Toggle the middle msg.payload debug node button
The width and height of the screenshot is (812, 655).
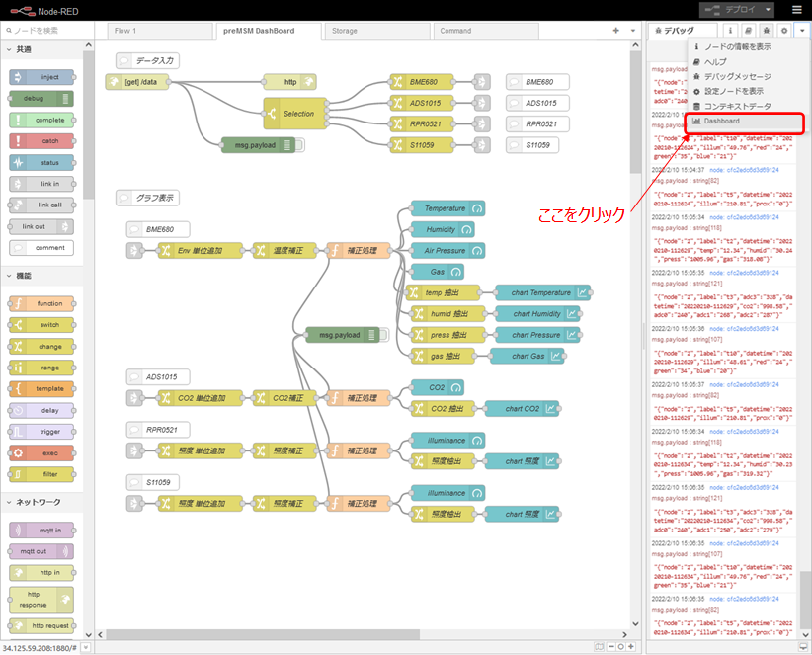pyautogui.click(x=381, y=335)
